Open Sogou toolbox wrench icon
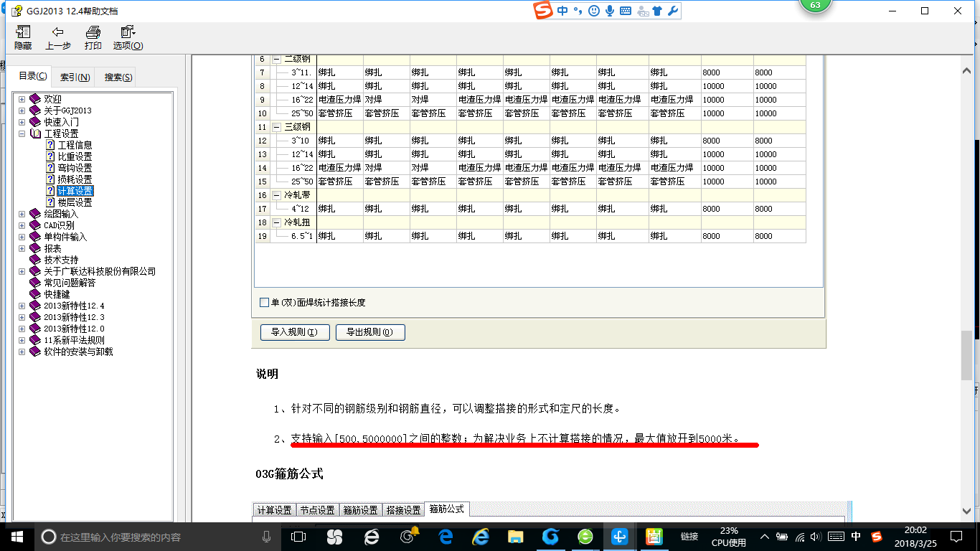The height and width of the screenshot is (551, 980). coord(672,11)
